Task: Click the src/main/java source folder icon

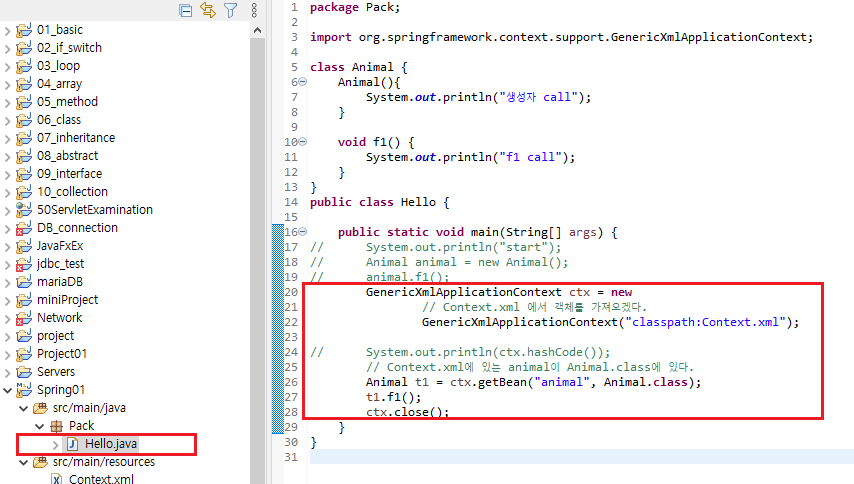Action: tap(40, 408)
